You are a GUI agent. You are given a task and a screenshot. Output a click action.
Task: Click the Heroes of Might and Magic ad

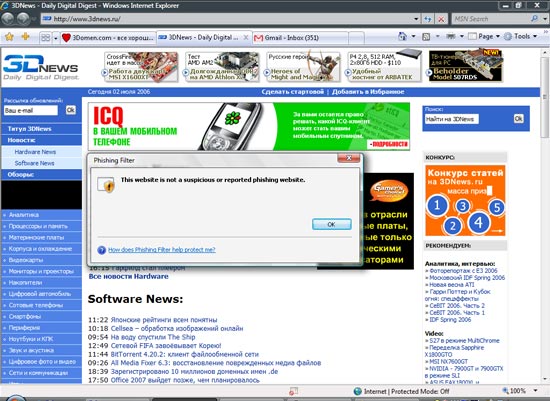click(x=303, y=67)
